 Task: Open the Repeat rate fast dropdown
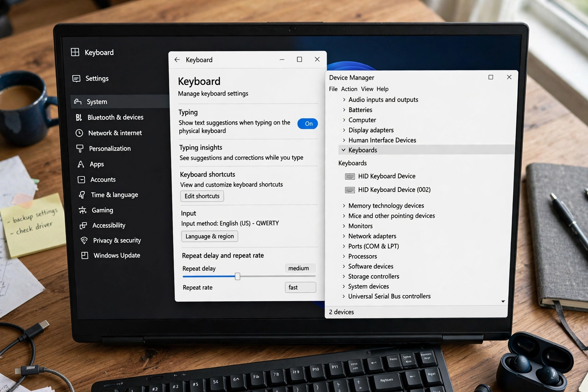300,287
